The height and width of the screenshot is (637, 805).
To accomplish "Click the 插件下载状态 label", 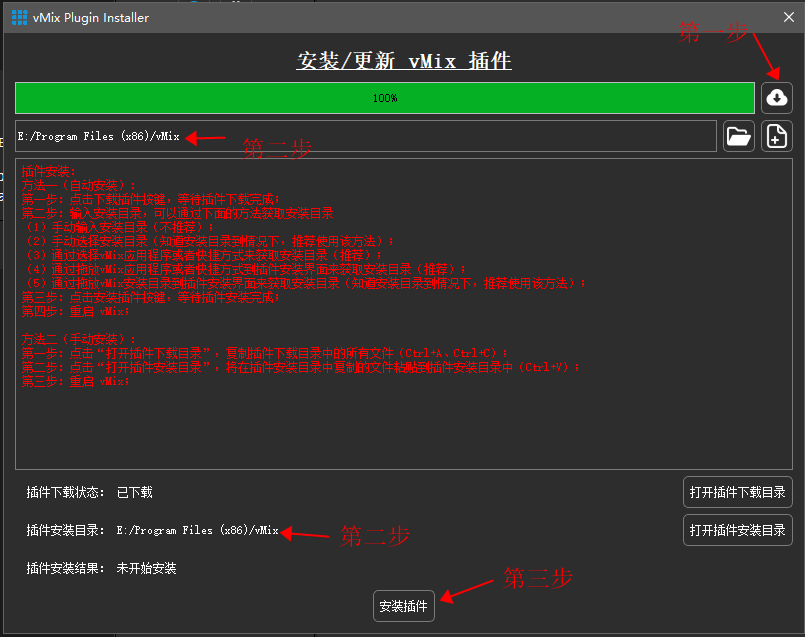I will point(65,493).
